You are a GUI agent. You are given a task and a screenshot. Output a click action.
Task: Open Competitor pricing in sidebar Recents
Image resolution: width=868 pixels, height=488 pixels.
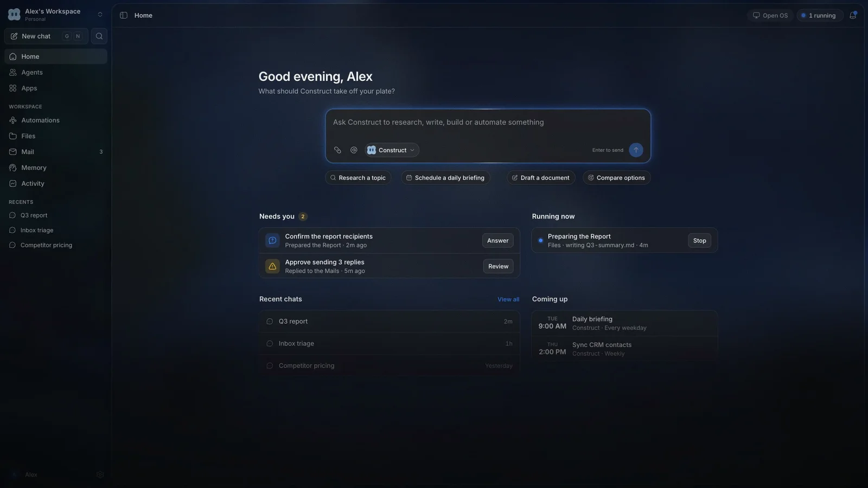(x=56, y=245)
